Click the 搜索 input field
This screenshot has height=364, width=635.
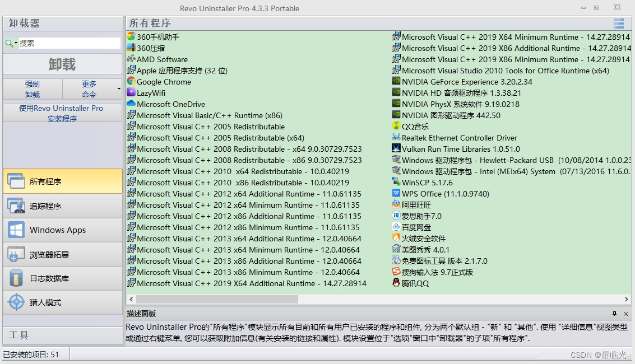pyautogui.click(x=69, y=43)
